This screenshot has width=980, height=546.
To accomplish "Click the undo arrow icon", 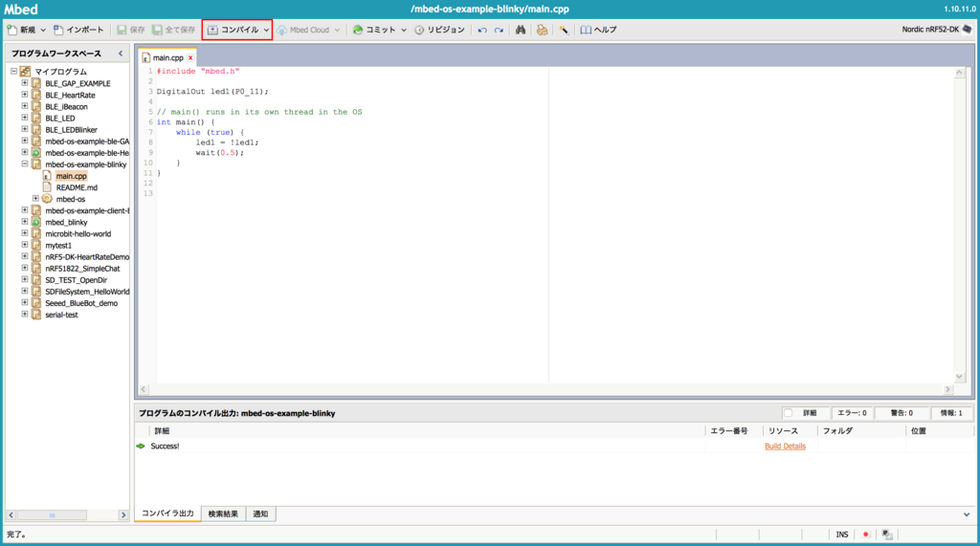I will coord(482,30).
